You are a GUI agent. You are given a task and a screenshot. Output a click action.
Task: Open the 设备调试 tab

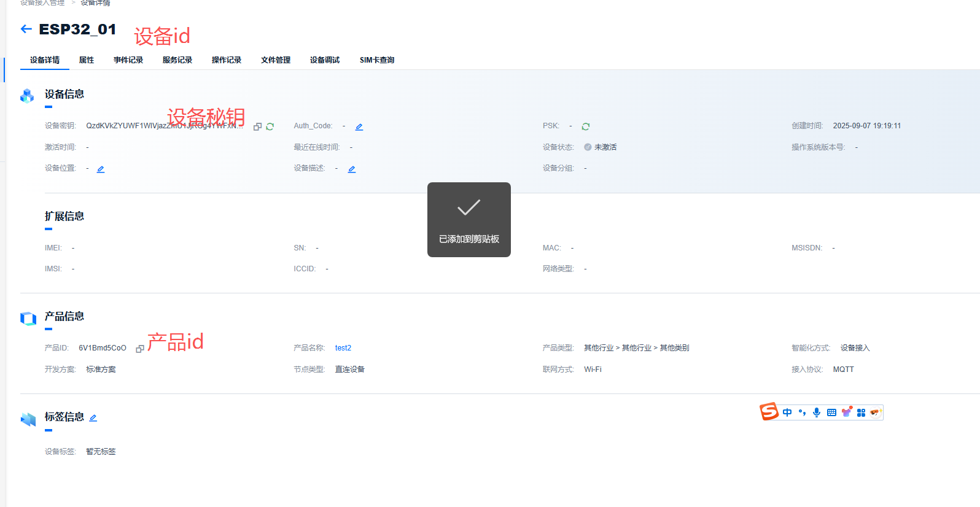pyautogui.click(x=325, y=60)
